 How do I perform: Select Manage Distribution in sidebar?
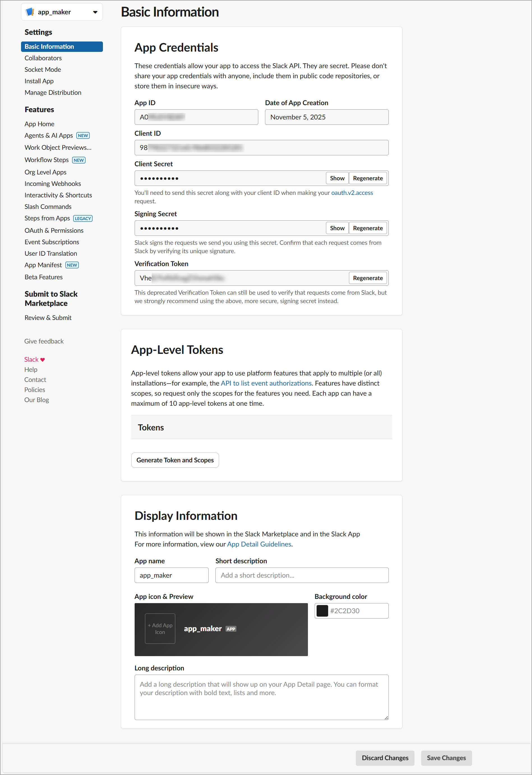(x=53, y=92)
